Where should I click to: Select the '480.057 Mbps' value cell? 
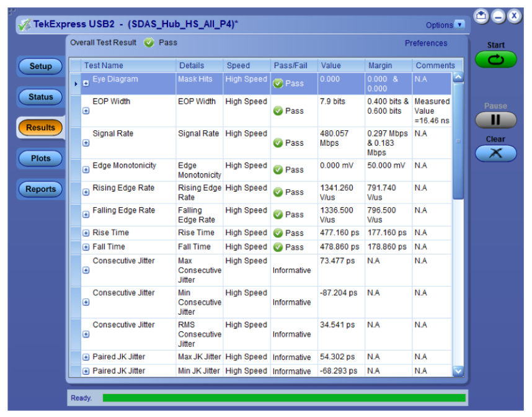pyautogui.click(x=341, y=143)
